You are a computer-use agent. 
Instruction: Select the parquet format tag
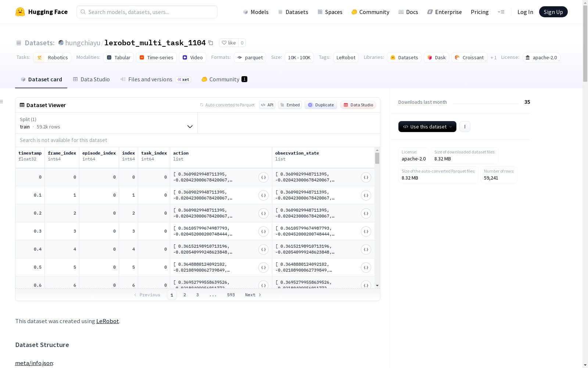click(250, 57)
